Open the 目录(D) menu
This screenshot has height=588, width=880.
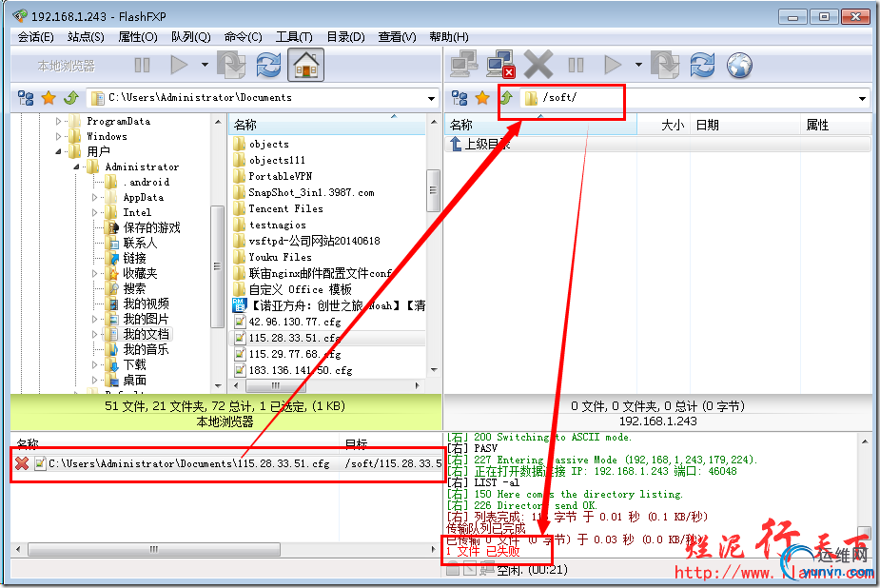coord(345,37)
